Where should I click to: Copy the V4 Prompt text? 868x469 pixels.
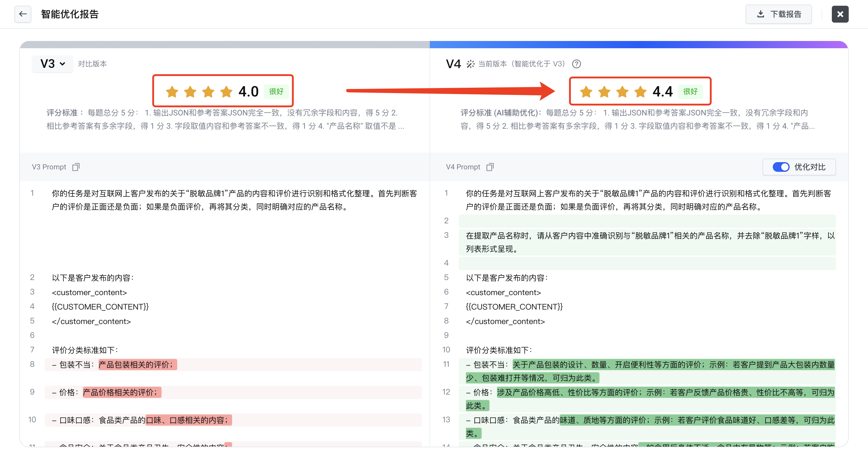coord(490,167)
